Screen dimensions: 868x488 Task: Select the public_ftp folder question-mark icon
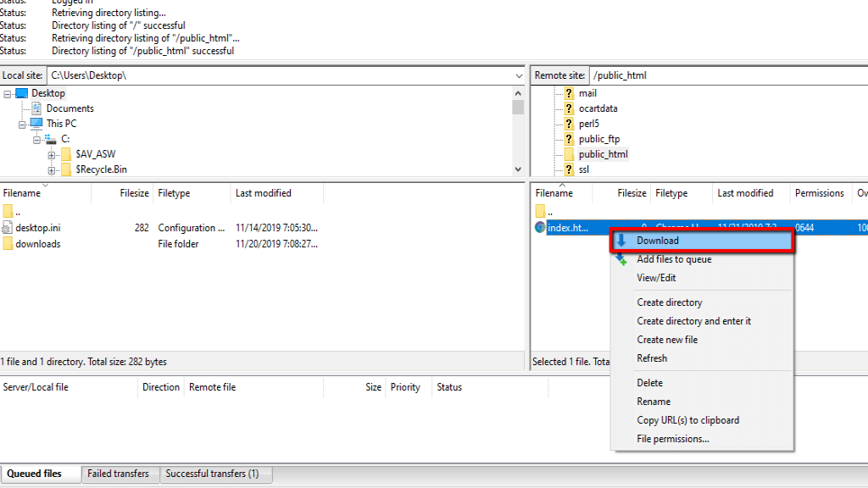point(569,139)
